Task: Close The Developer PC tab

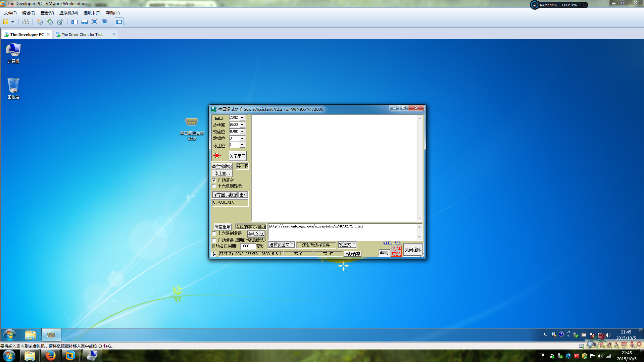Action: pos(48,34)
